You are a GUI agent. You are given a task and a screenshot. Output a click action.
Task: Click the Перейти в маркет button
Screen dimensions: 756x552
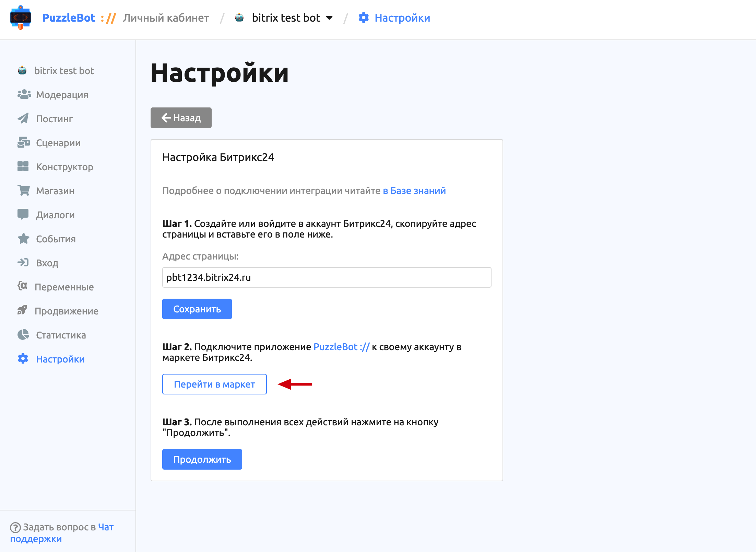pyautogui.click(x=214, y=384)
